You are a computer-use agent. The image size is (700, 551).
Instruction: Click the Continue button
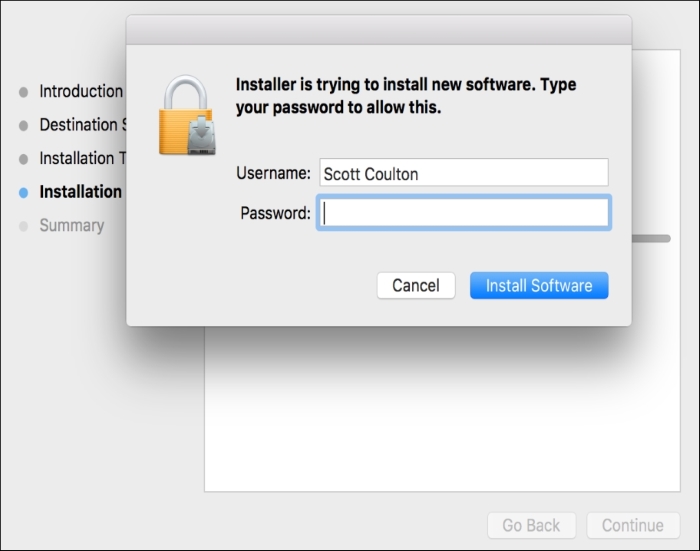632,525
